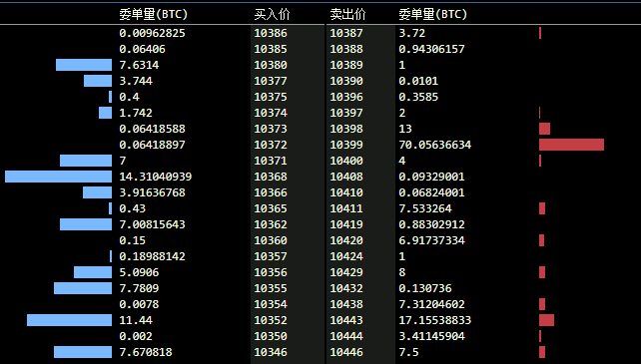Select bid price 10373
This screenshot has height=364, width=641.
click(271, 129)
